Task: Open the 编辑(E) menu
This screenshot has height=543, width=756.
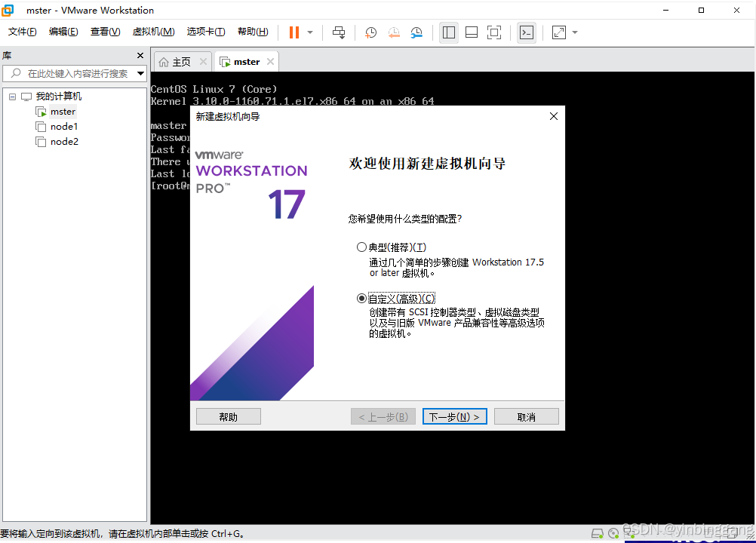Action: 63,32
